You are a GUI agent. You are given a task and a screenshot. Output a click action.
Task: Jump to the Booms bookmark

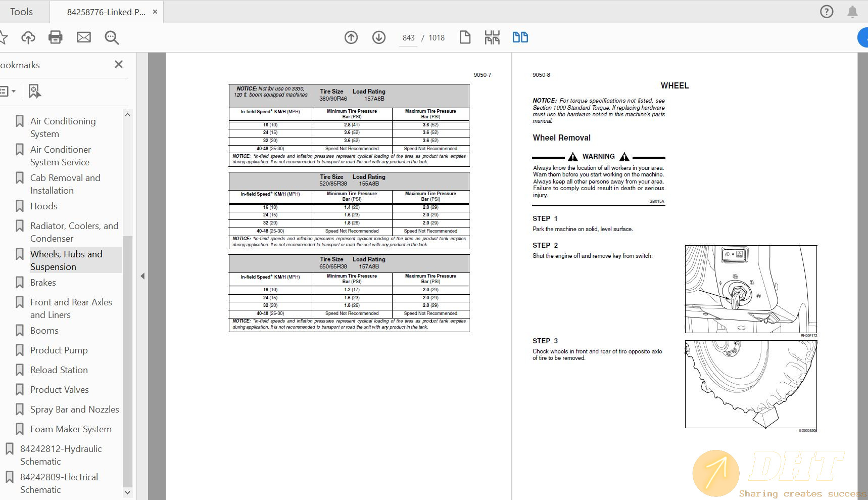coord(44,331)
